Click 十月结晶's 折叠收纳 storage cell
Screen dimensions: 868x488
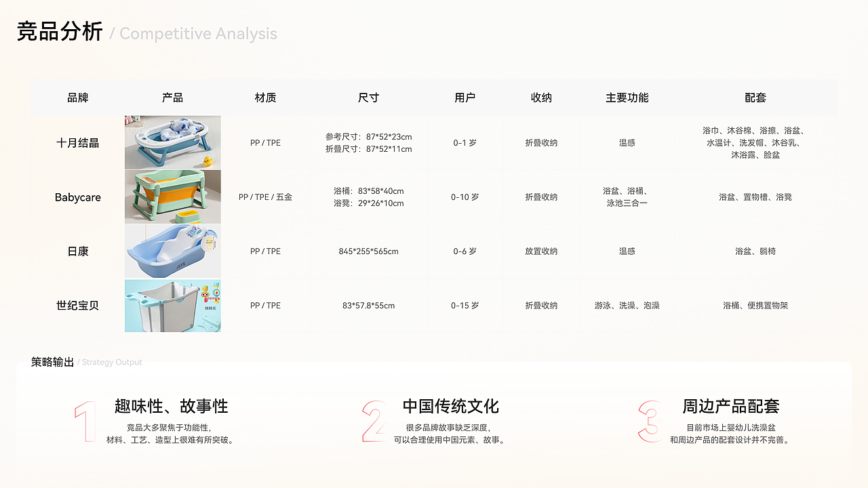(x=541, y=143)
